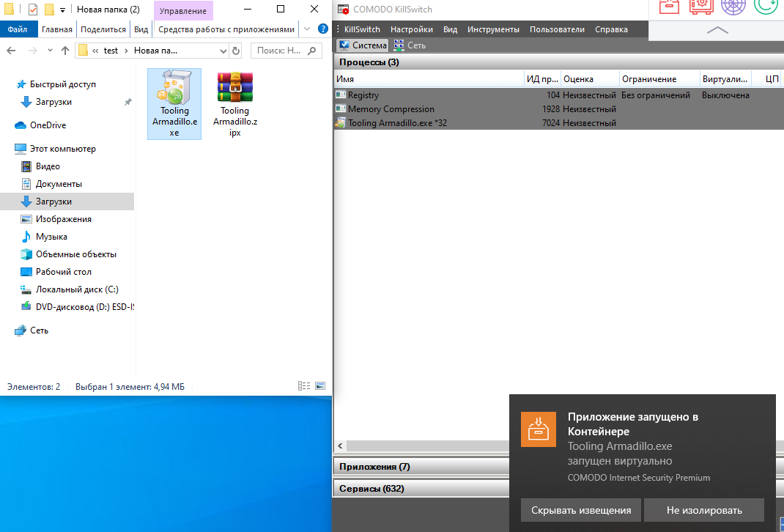Viewport: 784px width, 532px height.
Task: Open Изображения in navigation pane
Action: coord(64,219)
